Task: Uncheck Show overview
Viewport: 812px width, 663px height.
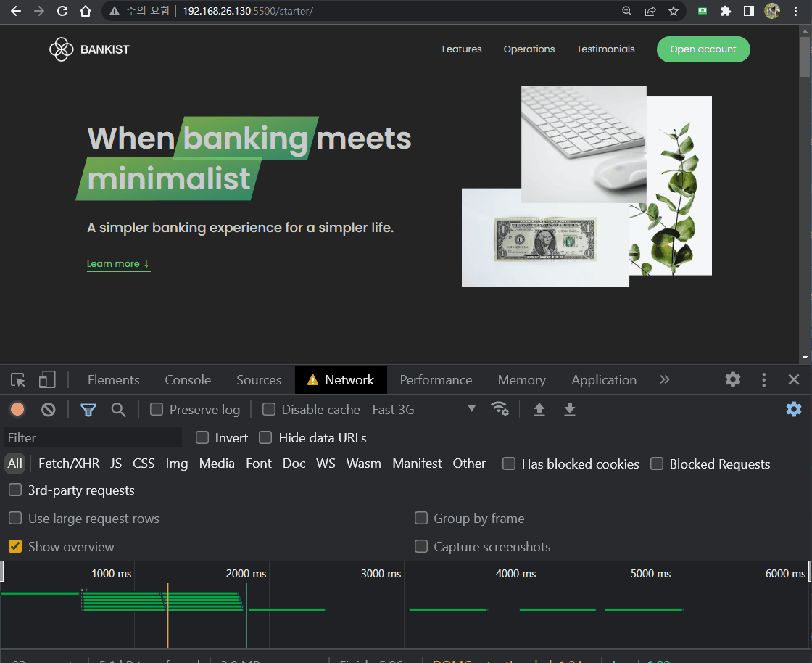Action: 15,546
